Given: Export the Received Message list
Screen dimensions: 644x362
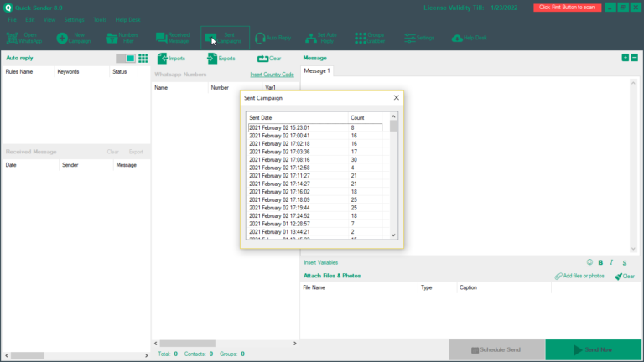Looking at the screenshot, I should pos(136,152).
